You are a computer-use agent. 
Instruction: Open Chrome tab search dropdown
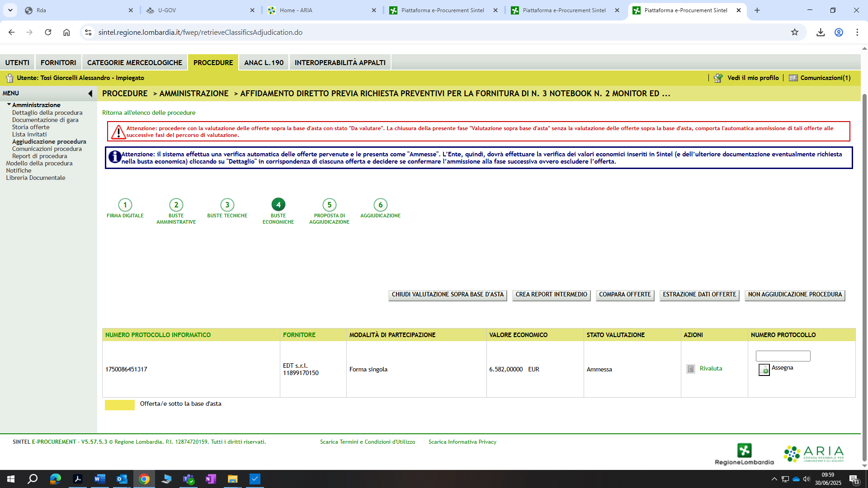tap(10, 10)
